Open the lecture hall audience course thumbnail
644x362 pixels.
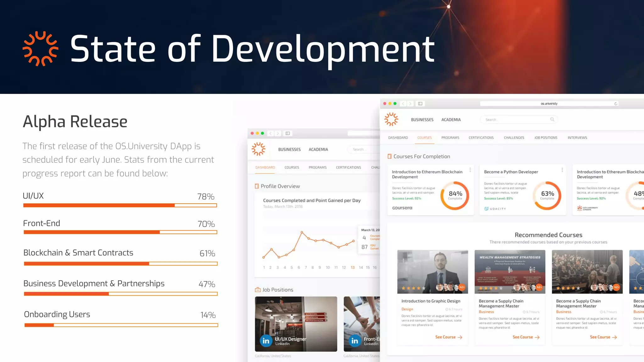587,272
